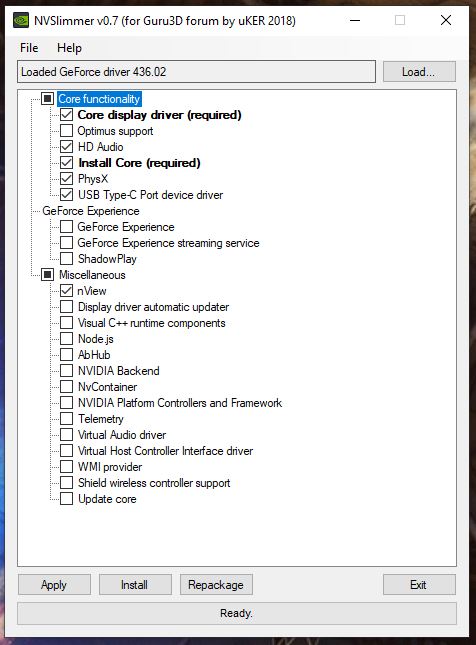This screenshot has height=645, width=476.
Task: Enable NVIDIA Platform Controllers and Framework checkbox
Action: pyautogui.click(x=66, y=403)
